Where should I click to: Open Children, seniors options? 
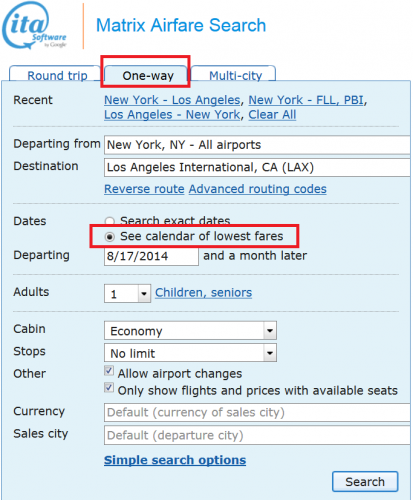203,293
